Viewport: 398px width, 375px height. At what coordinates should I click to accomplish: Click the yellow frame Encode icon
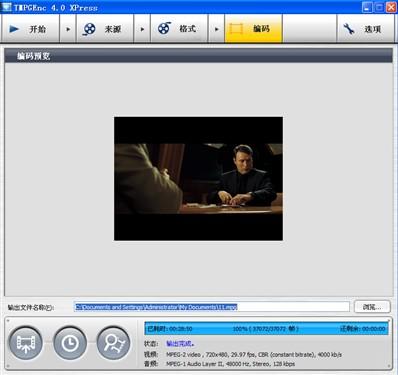point(236,29)
